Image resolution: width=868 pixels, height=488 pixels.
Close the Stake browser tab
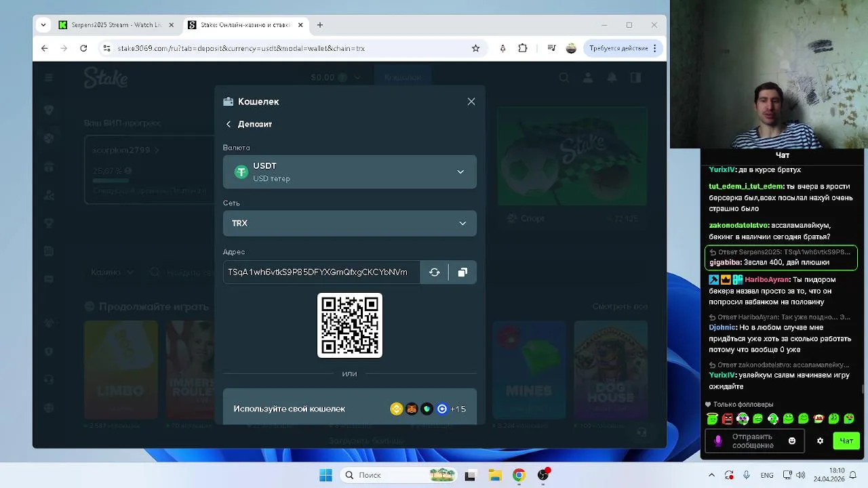point(300,25)
